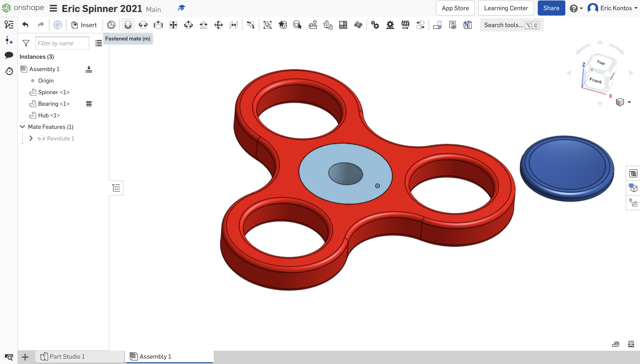
Task: Click the Share button
Action: (x=551, y=8)
